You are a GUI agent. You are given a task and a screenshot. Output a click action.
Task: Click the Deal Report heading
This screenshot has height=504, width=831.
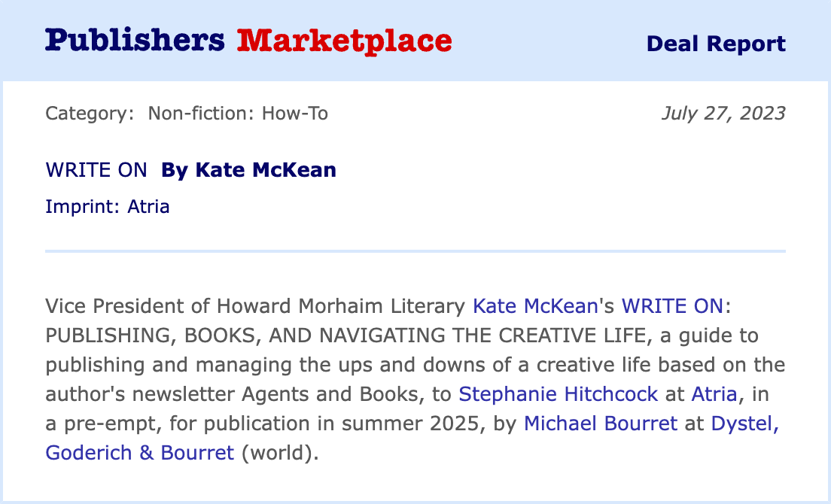716,44
